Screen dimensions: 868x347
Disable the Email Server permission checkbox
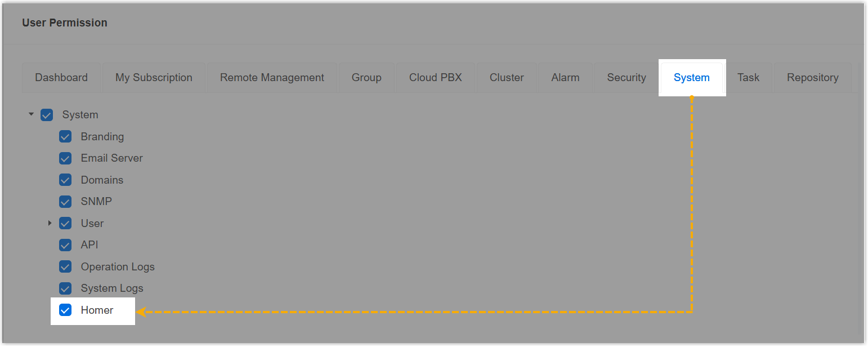[x=65, y=158]
